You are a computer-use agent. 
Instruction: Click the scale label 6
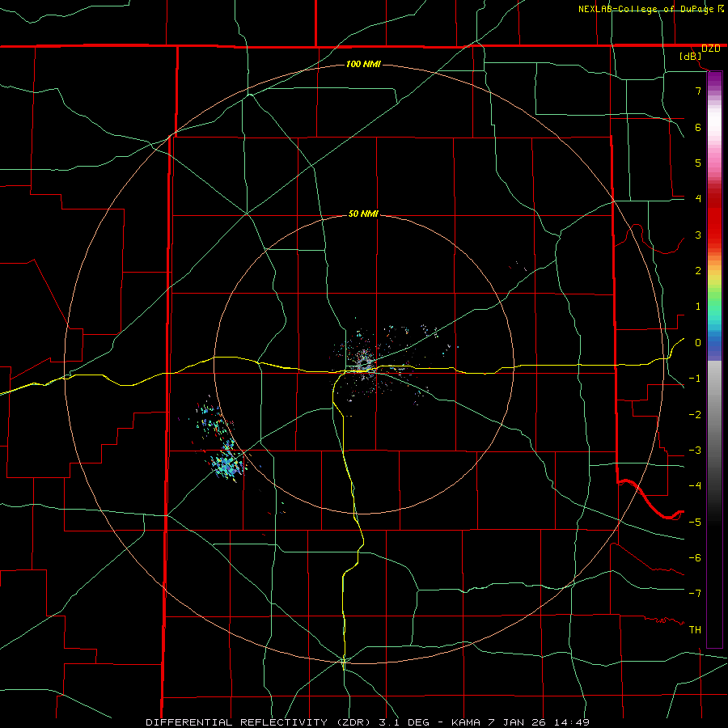698,127
